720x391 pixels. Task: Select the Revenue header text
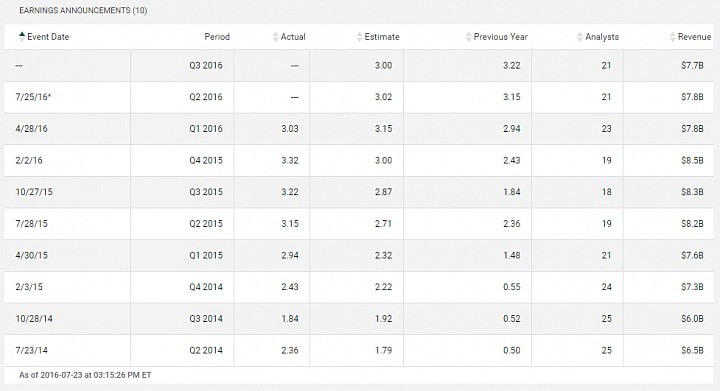tap(694, 37)
